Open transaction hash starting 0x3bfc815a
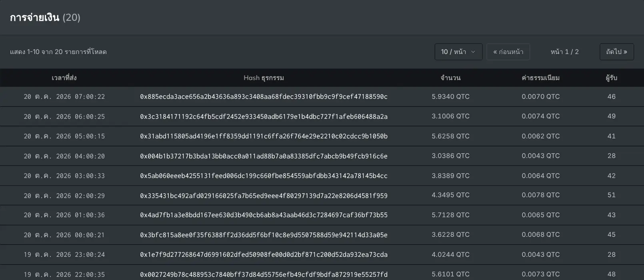The image size is (644, 280). point(264,235)
